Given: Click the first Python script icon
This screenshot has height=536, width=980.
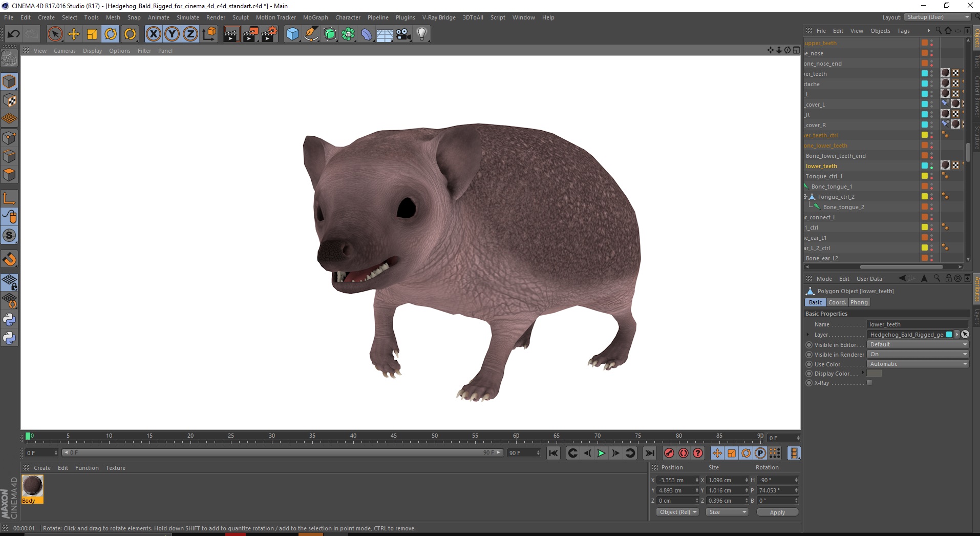Looking at the screenshot, I should point(9,320).
